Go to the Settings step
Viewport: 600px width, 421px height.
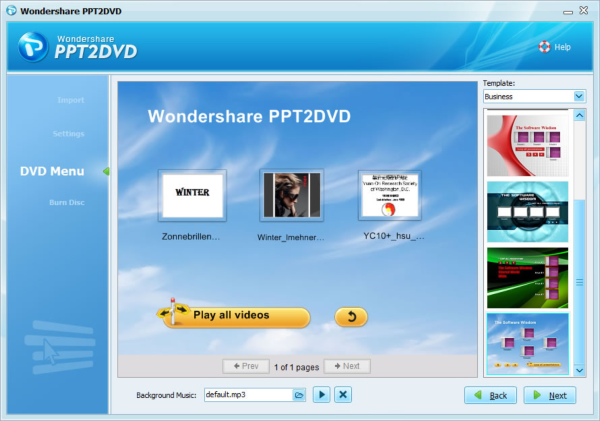point(68,134)
